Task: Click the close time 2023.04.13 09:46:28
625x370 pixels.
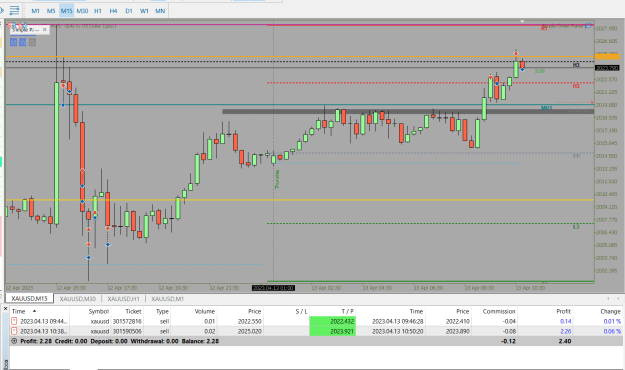Action: 397,321
